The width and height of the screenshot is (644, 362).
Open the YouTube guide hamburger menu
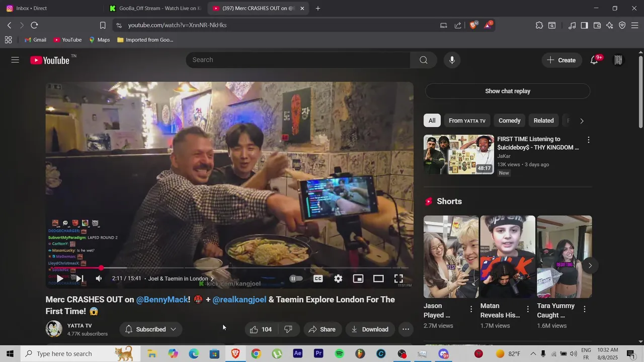(15, 60)
